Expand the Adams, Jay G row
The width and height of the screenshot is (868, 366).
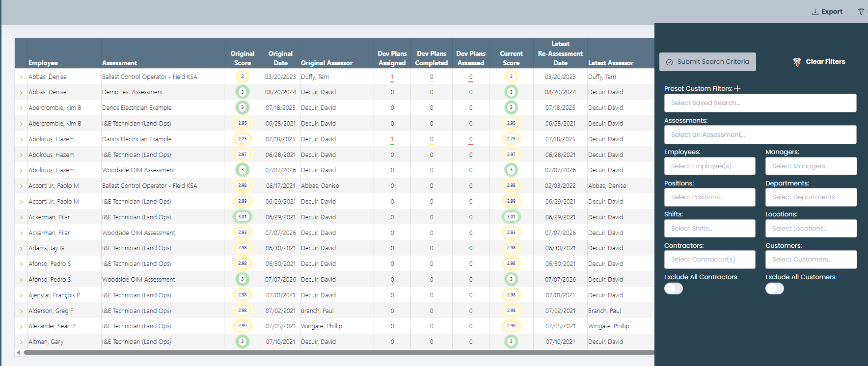pos(21,248)
